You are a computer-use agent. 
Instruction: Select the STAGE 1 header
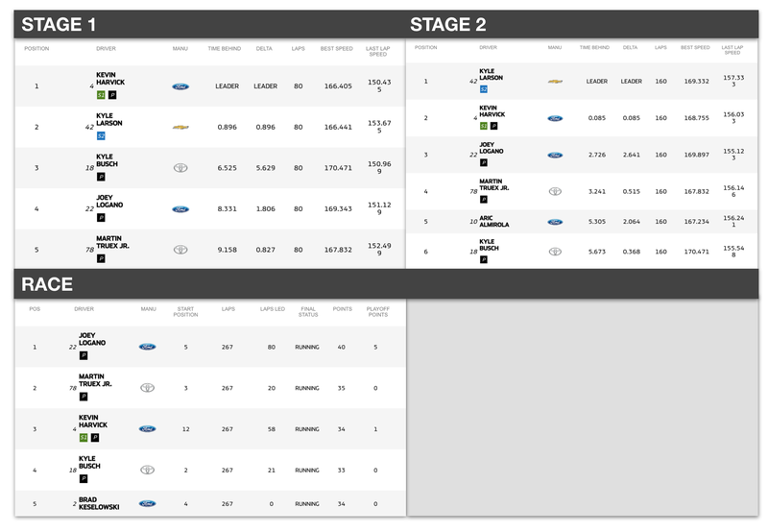coord(59,25)
